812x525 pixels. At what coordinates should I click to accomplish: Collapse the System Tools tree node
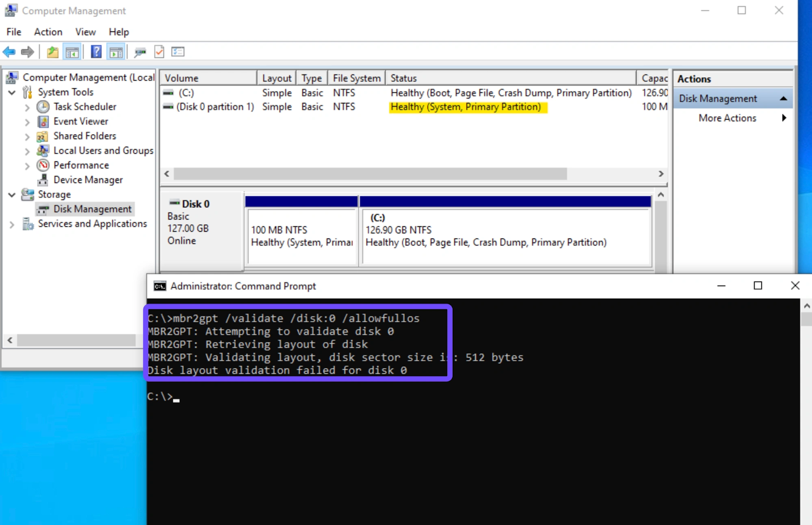(12, 92)
